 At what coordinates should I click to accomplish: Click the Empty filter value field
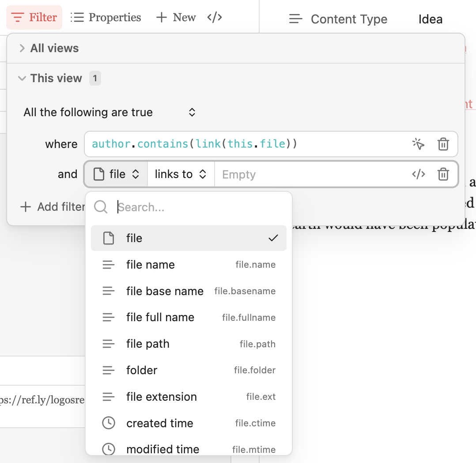coord(309,175)
